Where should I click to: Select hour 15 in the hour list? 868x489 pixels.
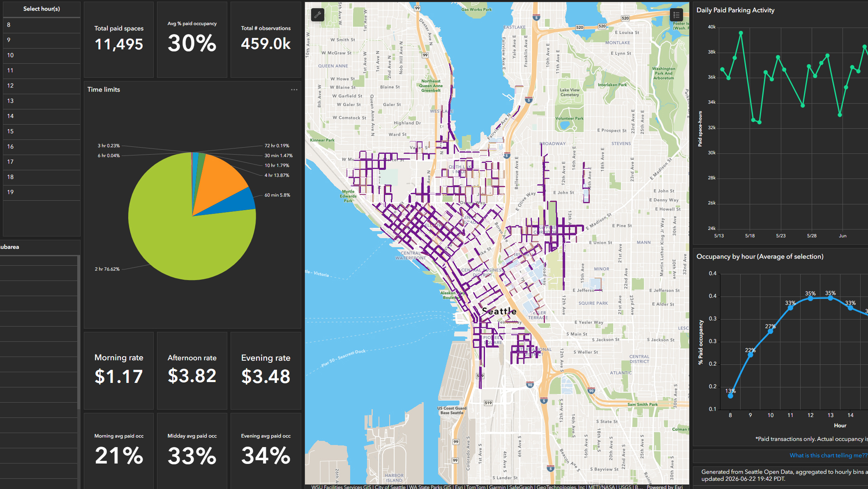42,132
